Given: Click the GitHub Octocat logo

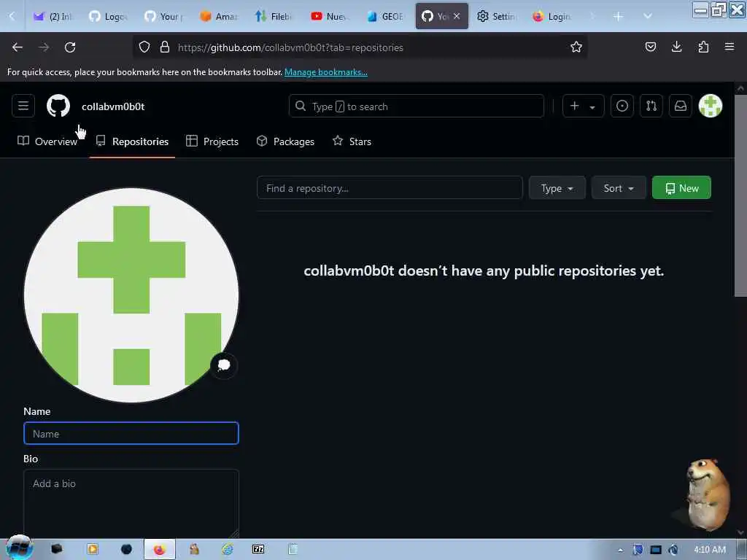Looking at the screenshot, I should (x=58, y=106).
